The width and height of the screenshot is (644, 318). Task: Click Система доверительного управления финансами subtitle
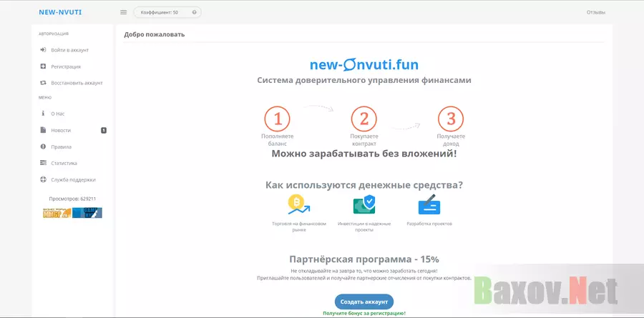pos(364,81)
